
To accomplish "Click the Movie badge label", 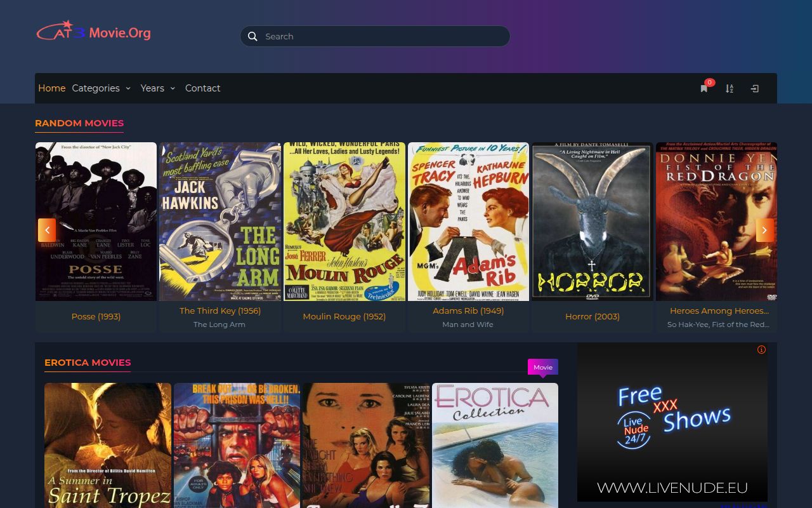I will point(542,367).
